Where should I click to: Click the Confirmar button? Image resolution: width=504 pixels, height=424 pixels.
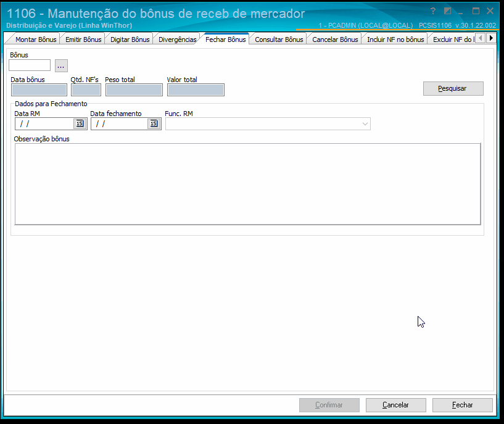(x=329, y=405)
